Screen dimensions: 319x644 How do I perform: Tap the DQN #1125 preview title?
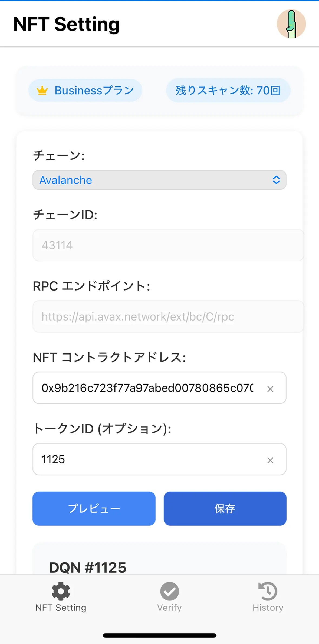[88, 567]
